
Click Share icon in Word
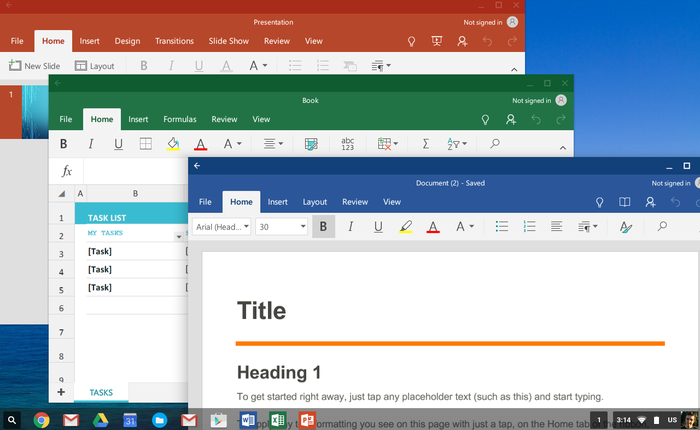(650, 202)
